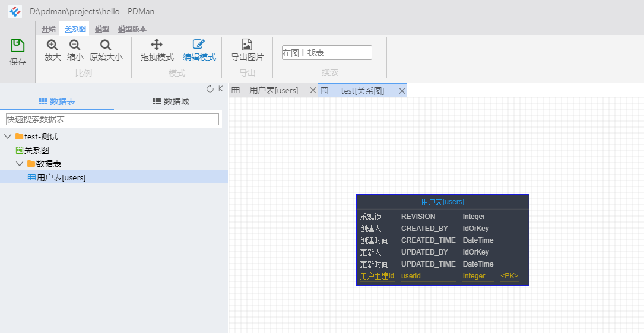Close the test[关系图] tab
Image resolution: width=644 pixels, height=333 pixels.
[x=402, y=91]
